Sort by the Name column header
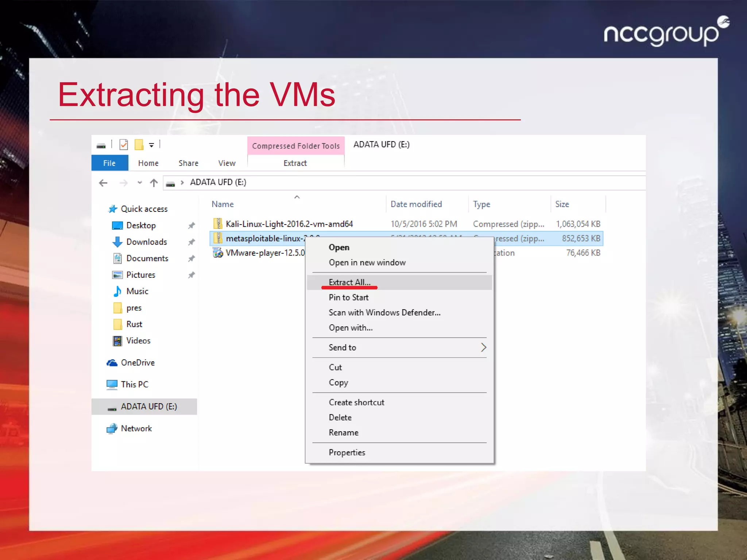 point(222,204)
